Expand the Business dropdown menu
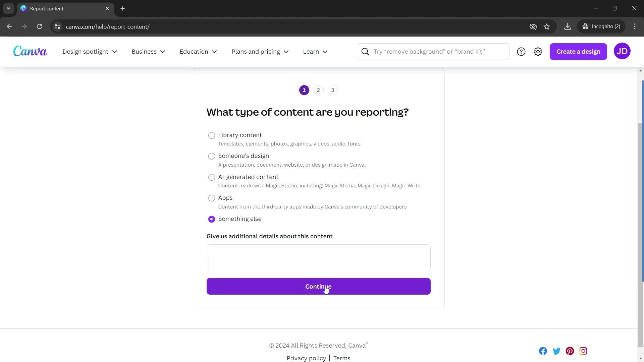 pyautogui.click(x=148, y=51)
